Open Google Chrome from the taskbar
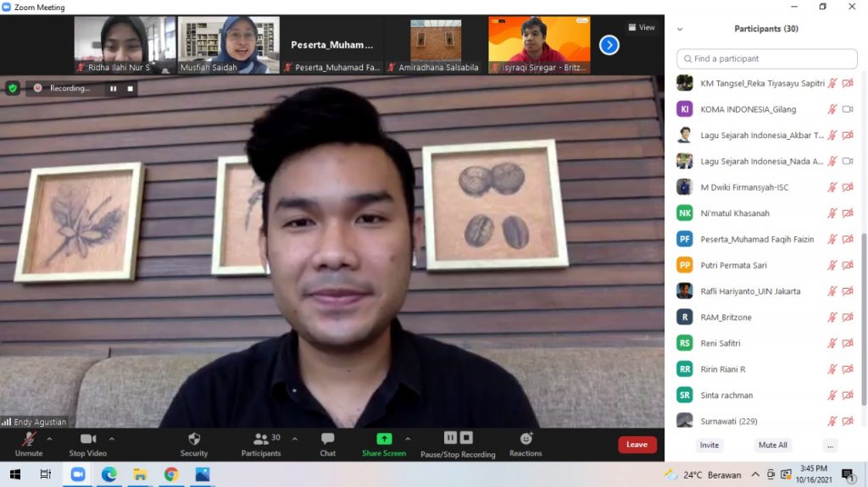This screenshot has height=487, width=868. point(171,474)
